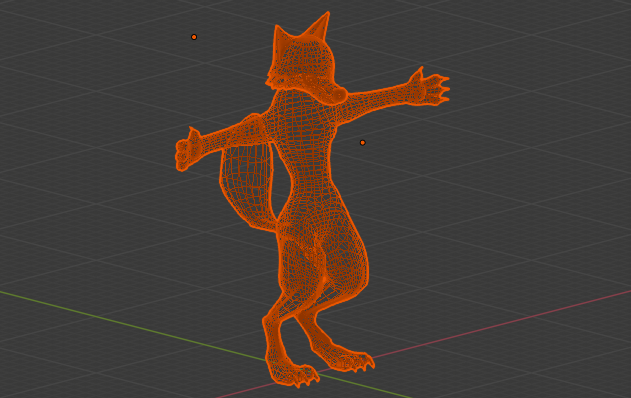The image size is (631, 398).
Task: Select the origin dot beneath the clawed outstretched arm
Action: [363, 142]
